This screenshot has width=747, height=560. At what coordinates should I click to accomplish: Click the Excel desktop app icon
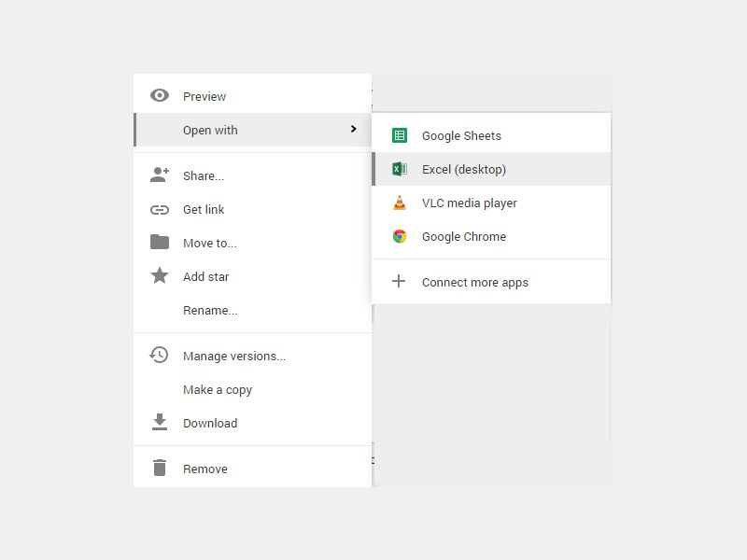400,169
